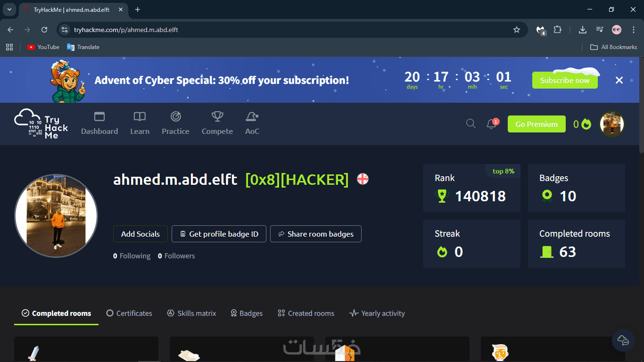The height and width of the screenshot is (362, 644).
Task: Click the search magnifier icon
Action: coord(471,123)
